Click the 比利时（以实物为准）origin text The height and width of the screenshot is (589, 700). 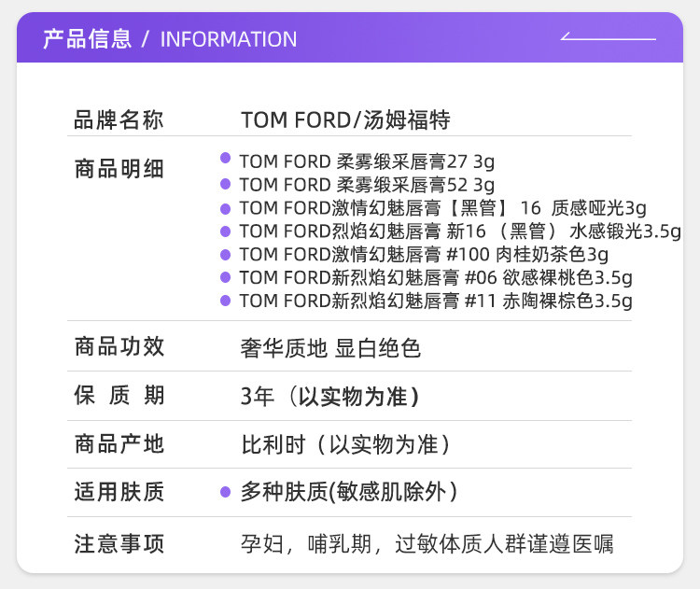346,444
